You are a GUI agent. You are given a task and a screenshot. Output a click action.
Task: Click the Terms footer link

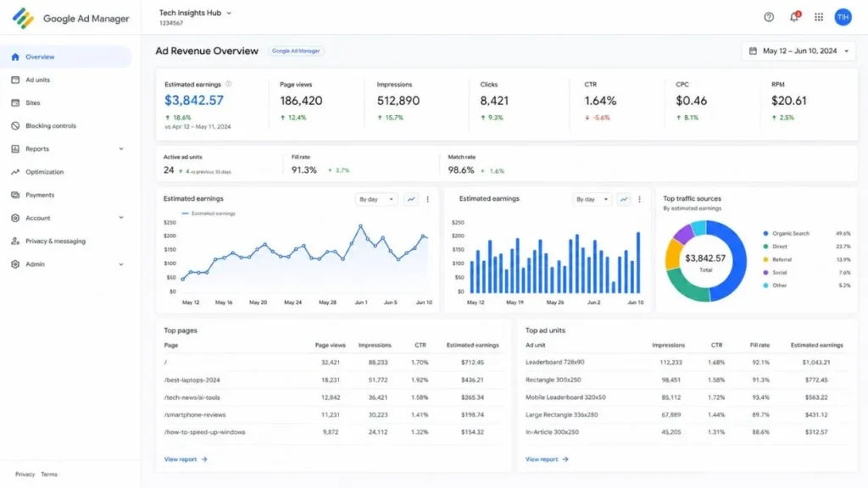48,474
